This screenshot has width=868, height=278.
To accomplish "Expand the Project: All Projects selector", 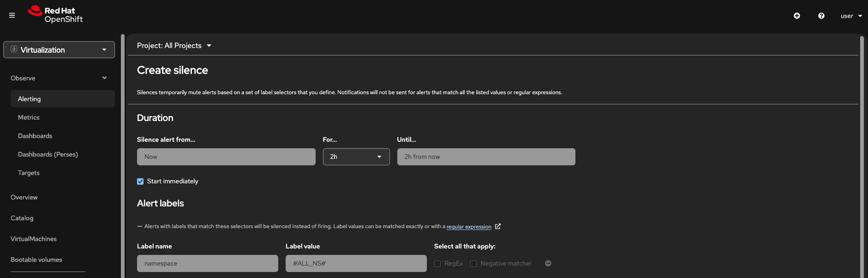I will 174,46.
